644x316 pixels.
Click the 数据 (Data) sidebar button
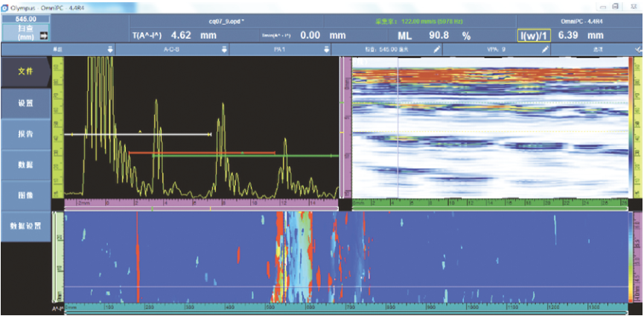pyautogui.click(x=25, y=165)
